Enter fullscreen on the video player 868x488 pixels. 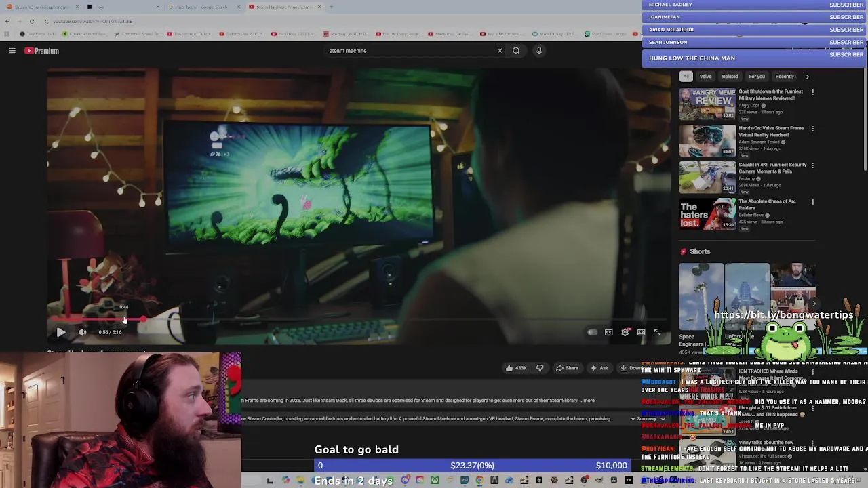[x=657, y=332]
